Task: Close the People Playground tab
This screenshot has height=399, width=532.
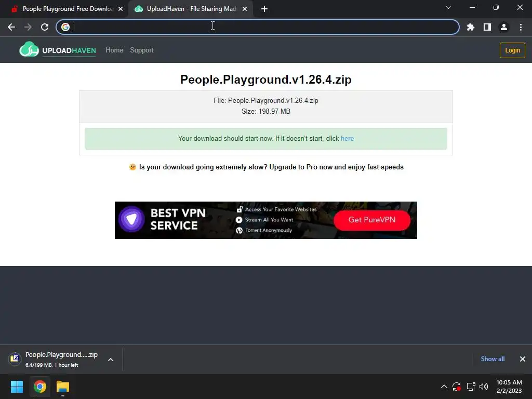Action: tap(121, 9)
